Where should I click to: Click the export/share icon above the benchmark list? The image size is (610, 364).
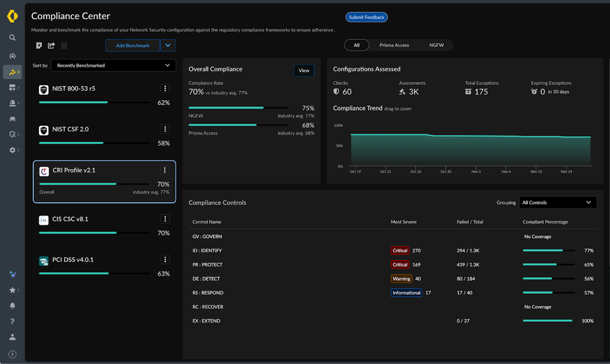51,45
